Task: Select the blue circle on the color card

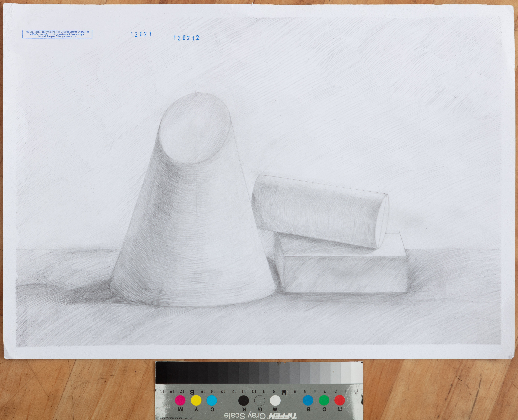Action: click(308, 400)
